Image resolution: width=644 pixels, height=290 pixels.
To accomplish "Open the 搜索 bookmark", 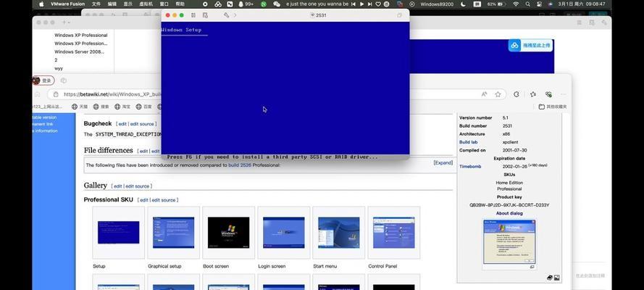I will (x=101, y=107).
